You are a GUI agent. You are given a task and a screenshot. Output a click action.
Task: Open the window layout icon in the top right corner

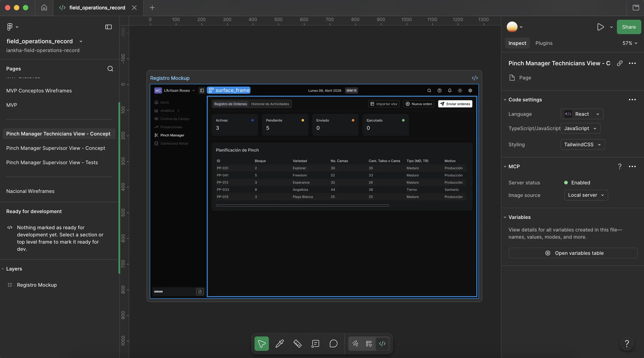click(636, 7)
